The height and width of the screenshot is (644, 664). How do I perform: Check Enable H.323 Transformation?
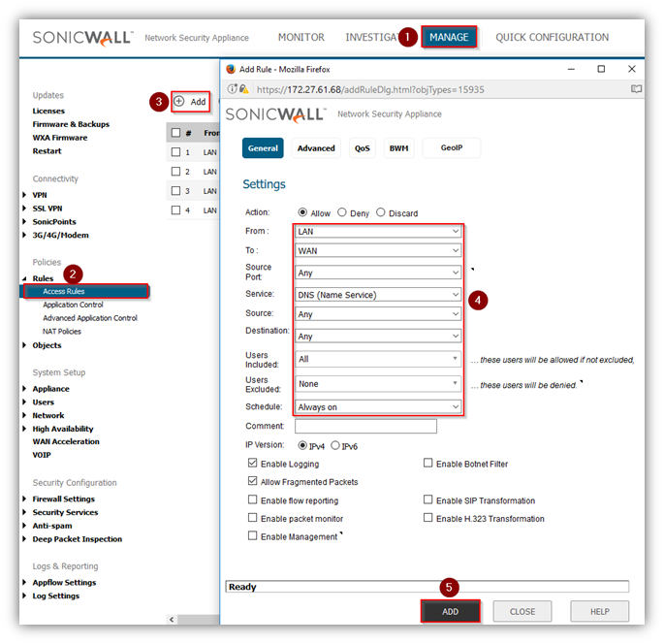[428, 518]
